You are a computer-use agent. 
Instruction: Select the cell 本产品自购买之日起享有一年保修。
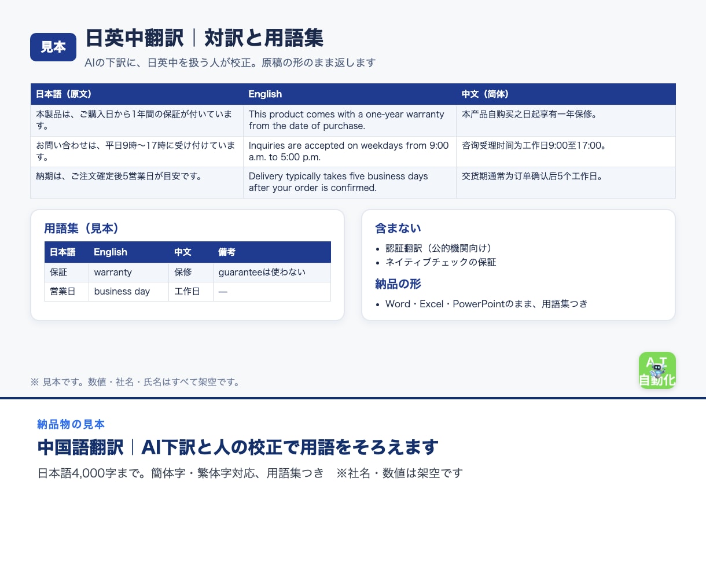point(565,120)
